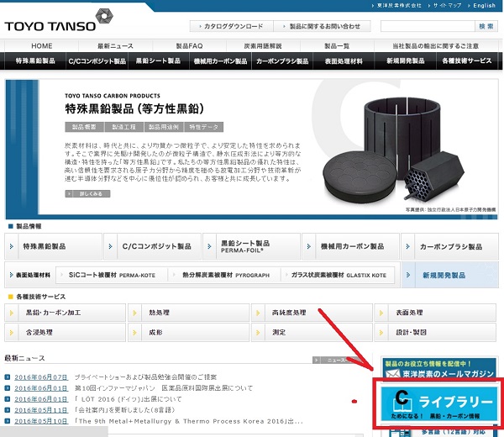Click yellow arrow icon beside 黒鉛・カーボン加工
Image resolution: width=504 pixels, height=437 pixels.
(x=12, y=313)
